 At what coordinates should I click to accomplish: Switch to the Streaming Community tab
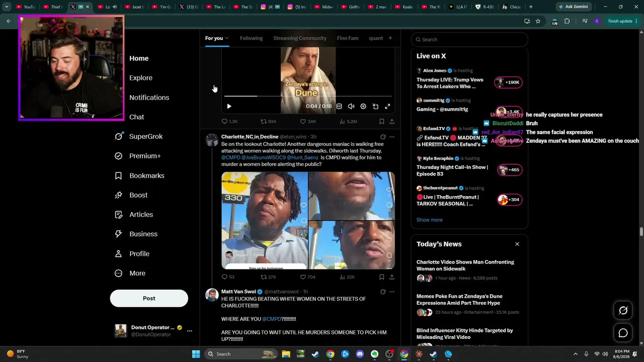coord(300,38)
